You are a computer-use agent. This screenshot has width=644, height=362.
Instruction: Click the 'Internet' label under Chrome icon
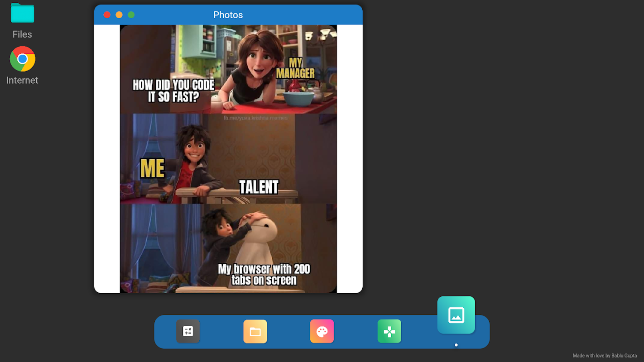click(22, 80)
